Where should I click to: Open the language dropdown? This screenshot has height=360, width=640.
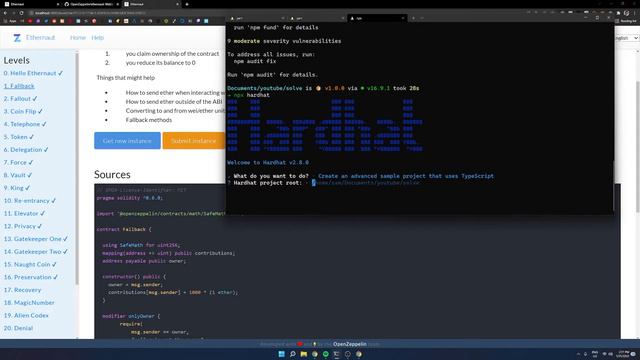click(627, 38)
